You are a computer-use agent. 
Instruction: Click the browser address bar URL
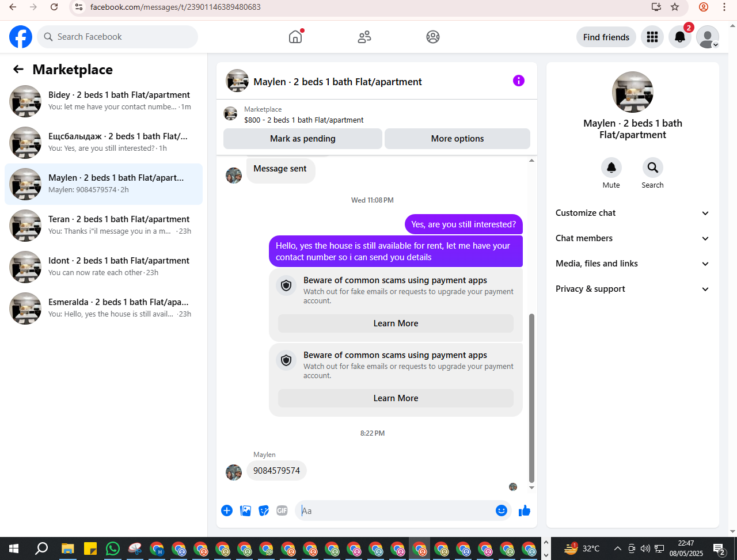point(176,7)
